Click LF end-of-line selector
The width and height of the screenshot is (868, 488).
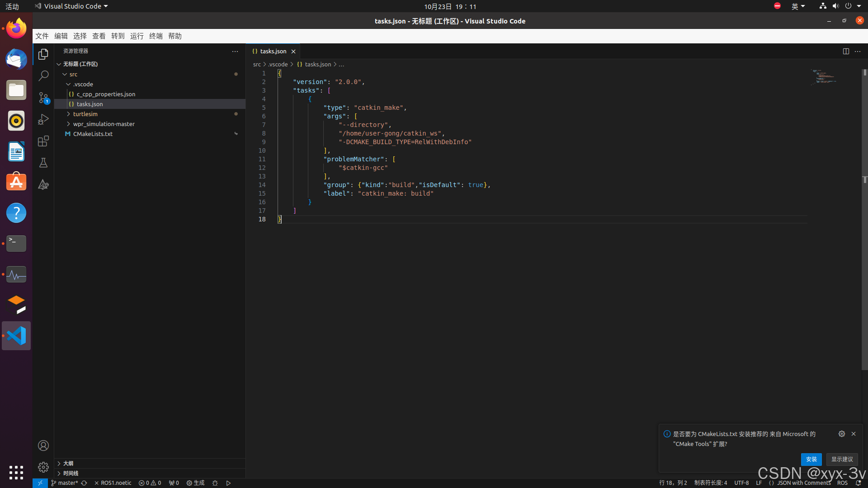[759, 483]
